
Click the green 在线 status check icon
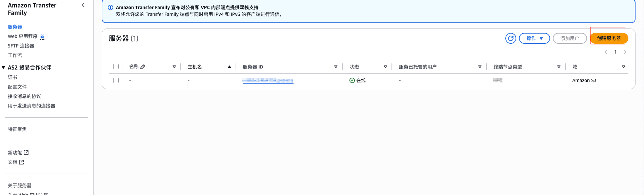coord(352,80)
